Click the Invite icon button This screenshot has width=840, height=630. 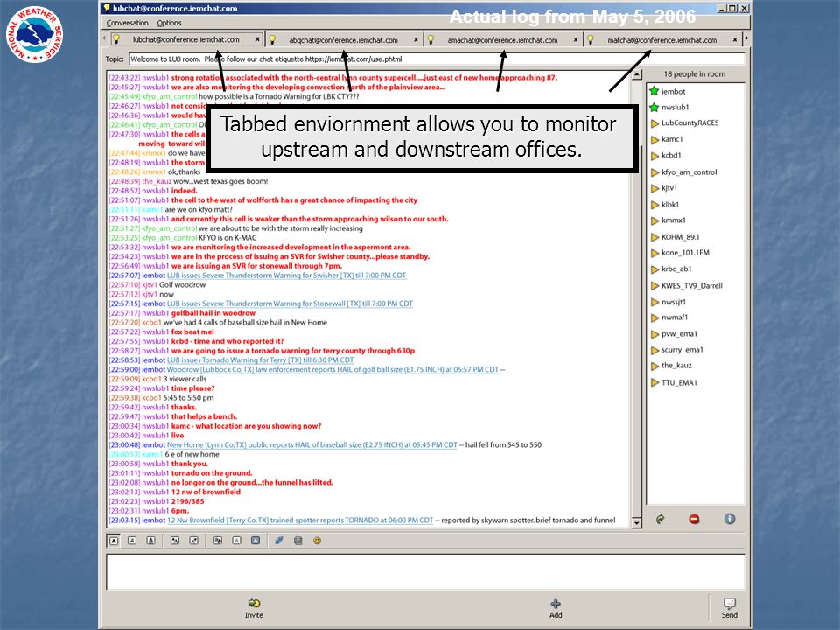[254, 608]
